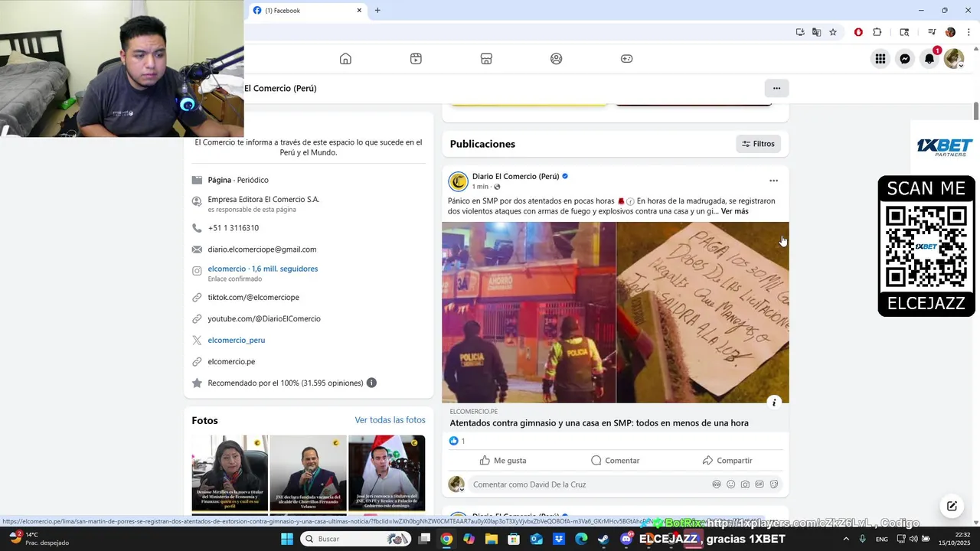980x551 pixels.
Task: Open the three-dot menu beside El Comercio page
Action: point(776,88)
